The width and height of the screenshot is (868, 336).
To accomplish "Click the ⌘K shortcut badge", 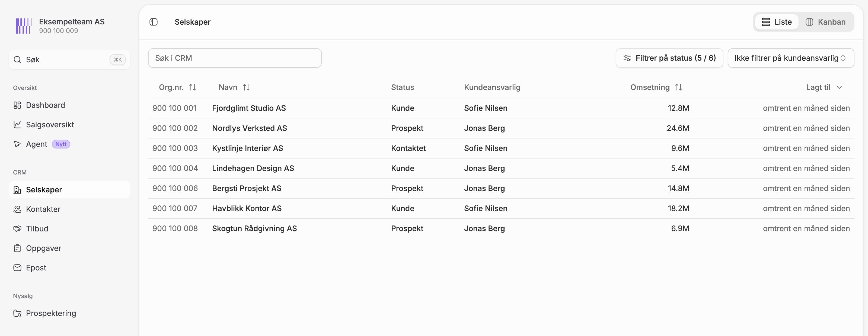I will 118,60.
